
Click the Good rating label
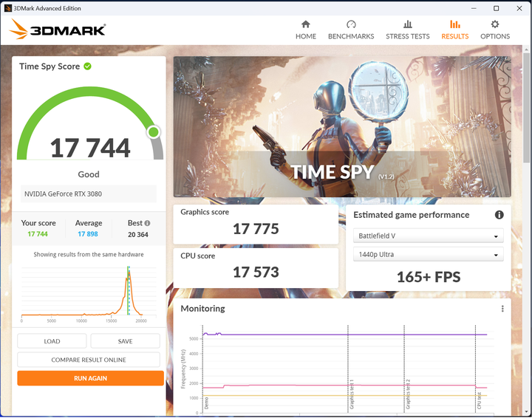(89, 174)
